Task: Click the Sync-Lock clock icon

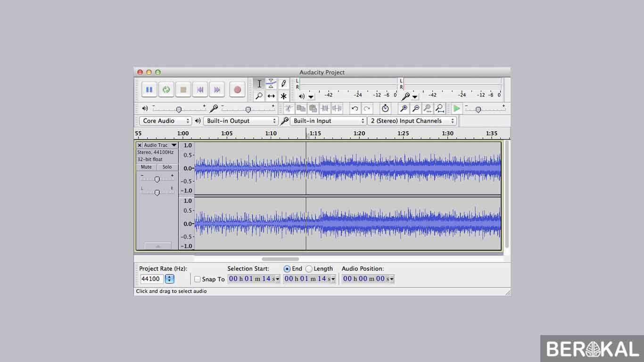Action: tap(385, 108)
